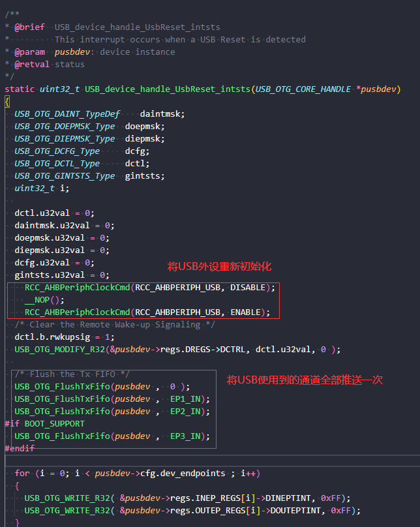Click the EP1_IN argument

185,399
